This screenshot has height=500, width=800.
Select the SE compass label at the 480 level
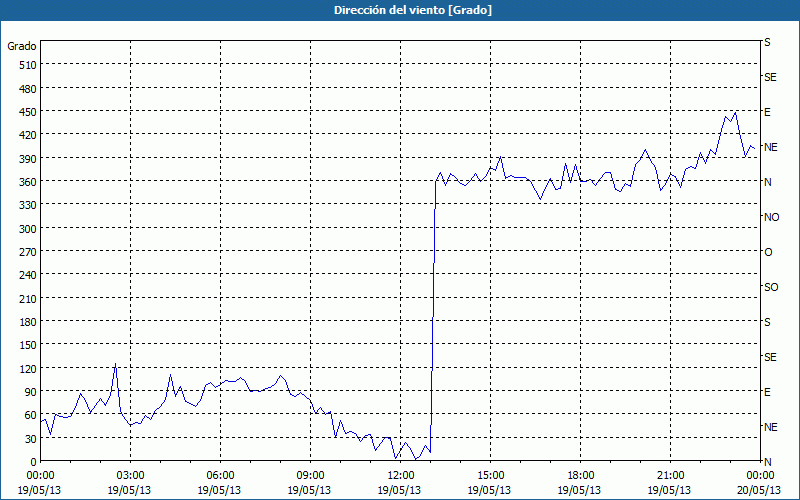click(x=770, y=78)
